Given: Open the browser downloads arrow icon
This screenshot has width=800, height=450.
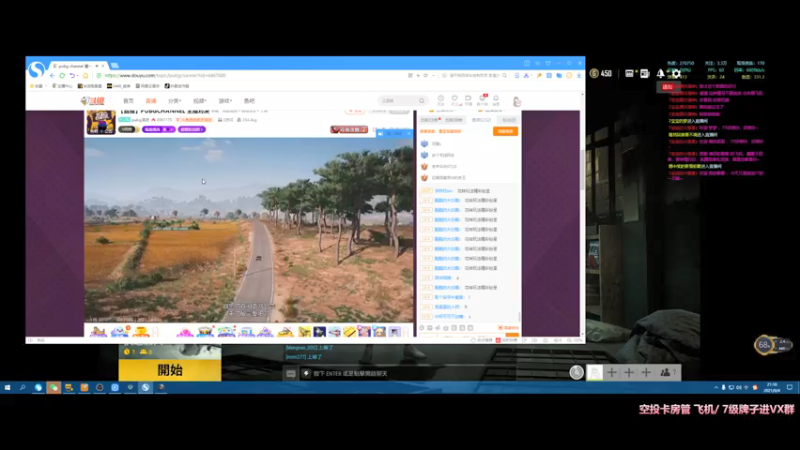Looking at the screenshot, I should 579,76.
